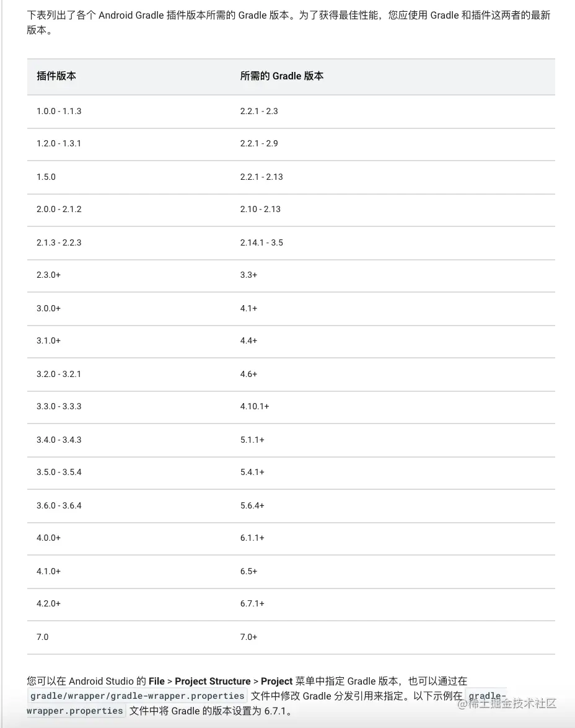Select the 1.5.0 plugin version cell
The height and width of the screenshot is (728, 575).
pyautogui.click(x=46, y=177)
